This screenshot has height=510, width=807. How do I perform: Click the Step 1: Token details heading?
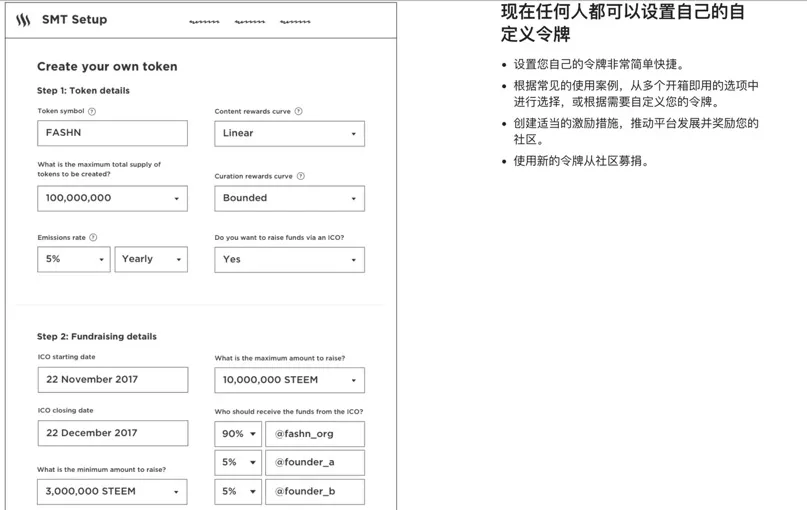[83, 91]
